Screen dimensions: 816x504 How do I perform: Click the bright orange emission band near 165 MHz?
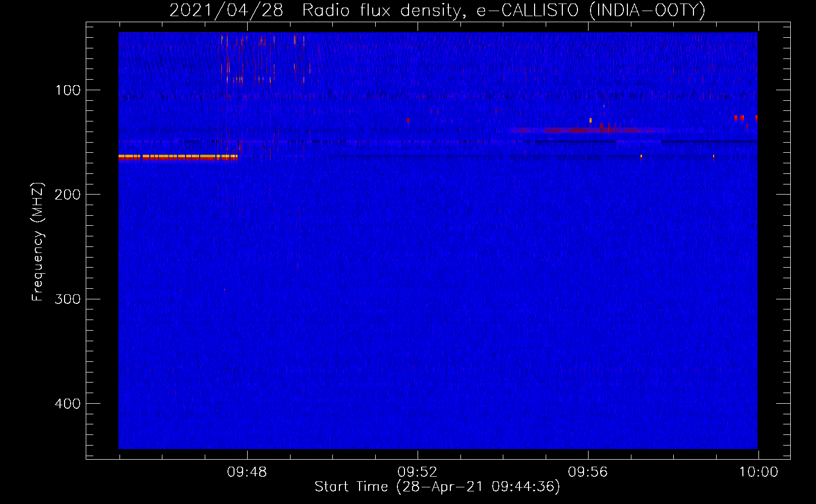[x=178, y=157]
